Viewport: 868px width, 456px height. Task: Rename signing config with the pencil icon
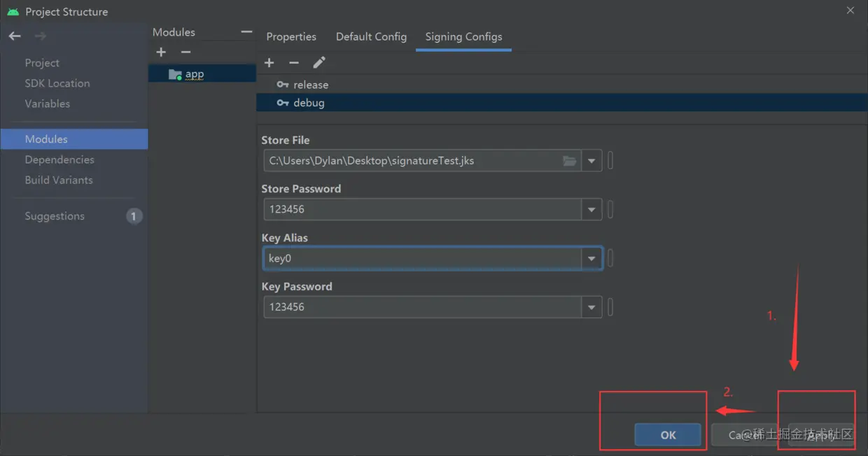(319, 63)
